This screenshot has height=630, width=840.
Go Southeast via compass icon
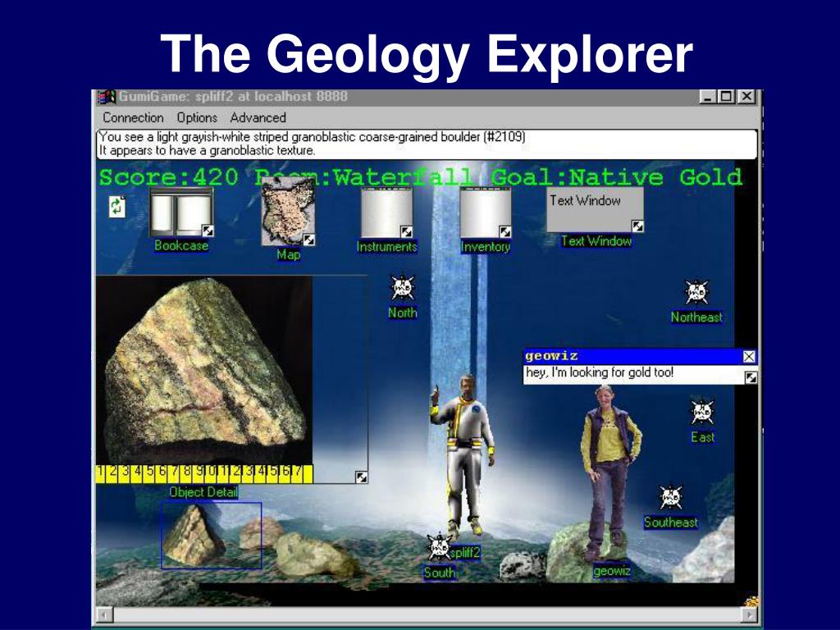tap(671, 498)
